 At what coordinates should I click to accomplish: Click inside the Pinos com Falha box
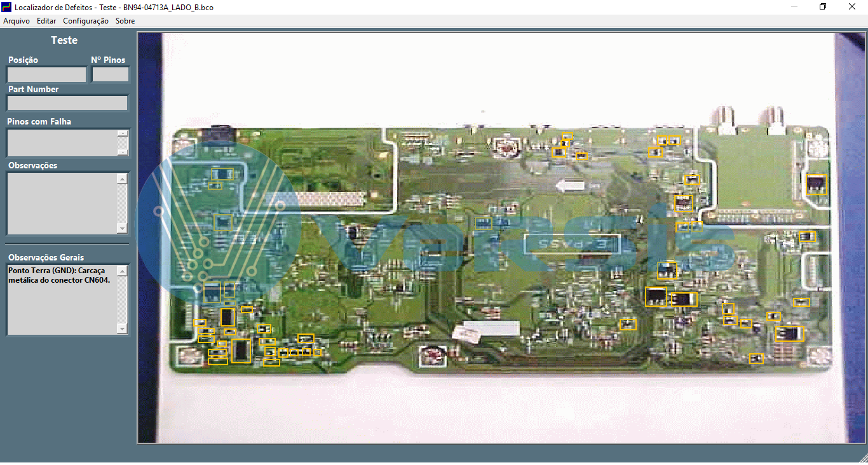click(62, 143)
